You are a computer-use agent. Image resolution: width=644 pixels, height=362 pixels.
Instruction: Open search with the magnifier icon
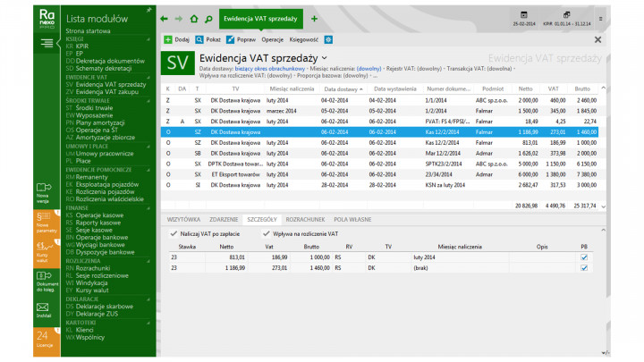(x=208, y=18)
